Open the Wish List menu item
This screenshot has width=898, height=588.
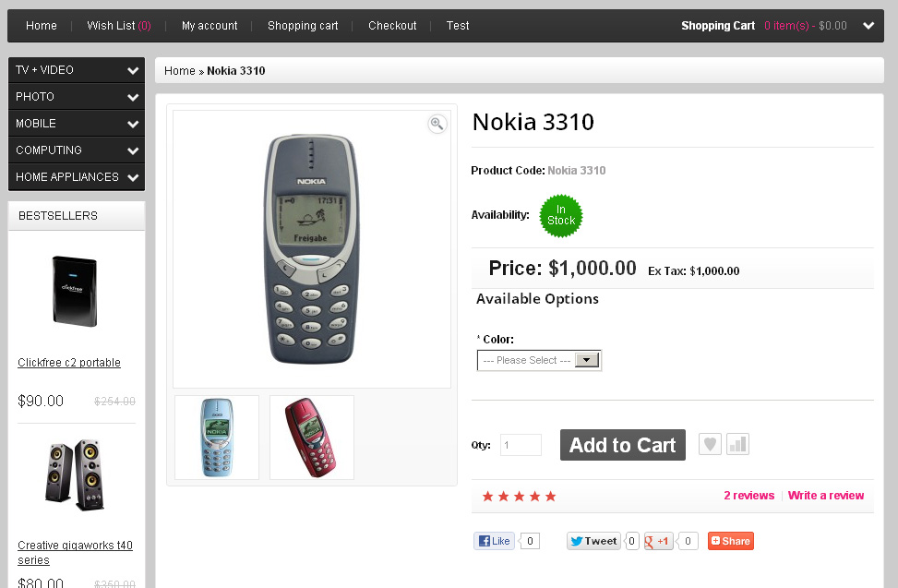119,26
